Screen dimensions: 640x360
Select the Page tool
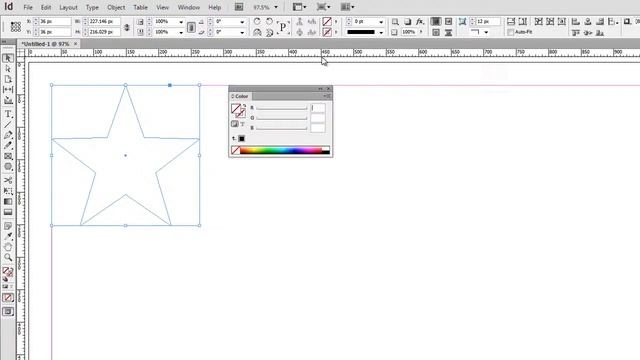(8, 79)
